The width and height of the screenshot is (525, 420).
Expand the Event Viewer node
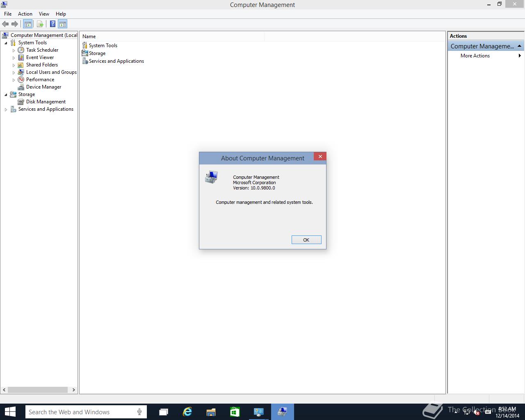click(x=14, y=58)
